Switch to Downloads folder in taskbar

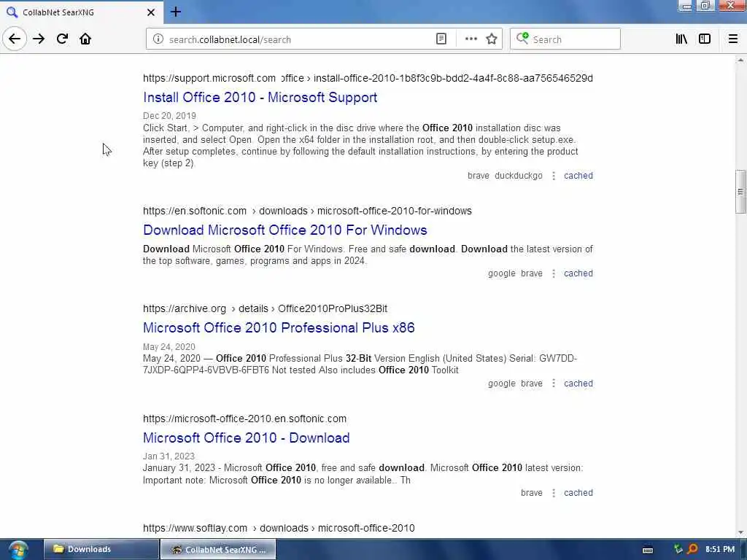pyautogui.click(x=101, y=549)
